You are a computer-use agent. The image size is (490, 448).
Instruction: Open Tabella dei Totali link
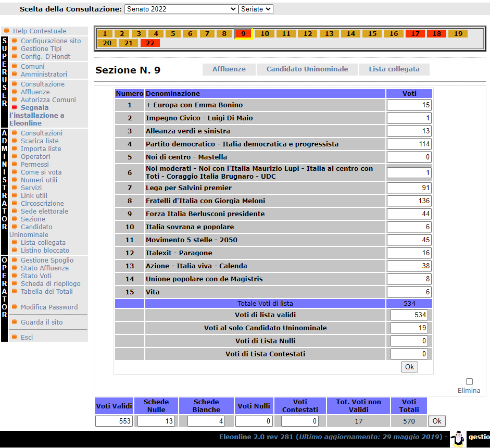pos(46,292)
